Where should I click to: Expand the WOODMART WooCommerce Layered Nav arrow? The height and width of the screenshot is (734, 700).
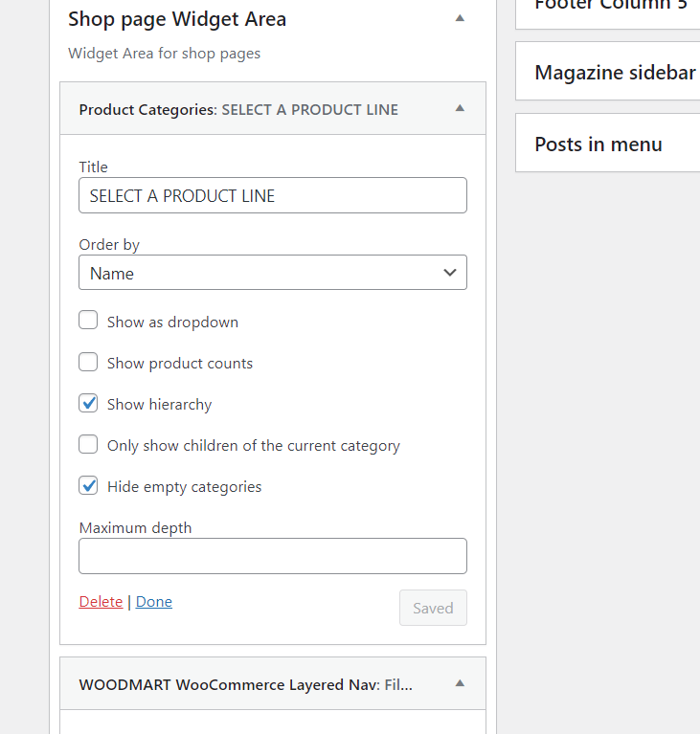tap(460, 683)
